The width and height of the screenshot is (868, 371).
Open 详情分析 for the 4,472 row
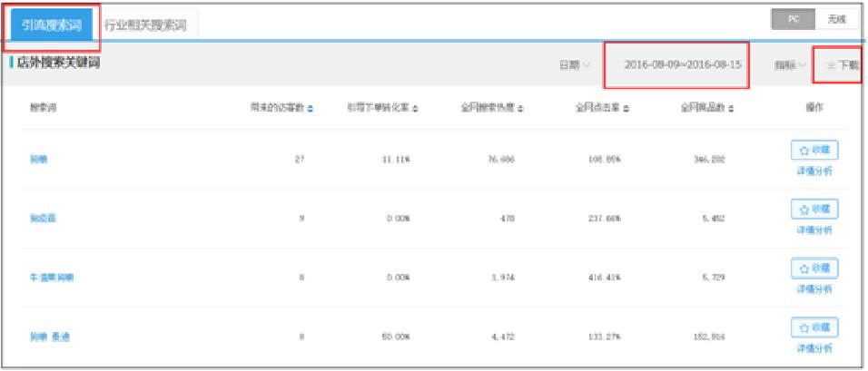[x=814, y=348]
